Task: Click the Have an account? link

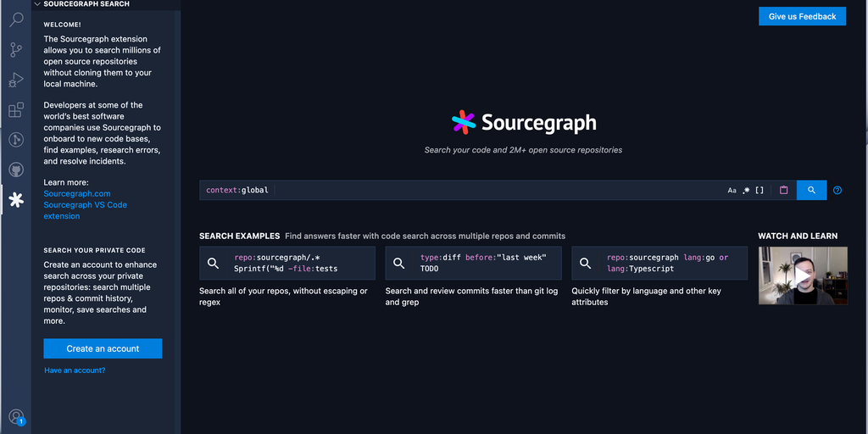Action: (75, 370)
